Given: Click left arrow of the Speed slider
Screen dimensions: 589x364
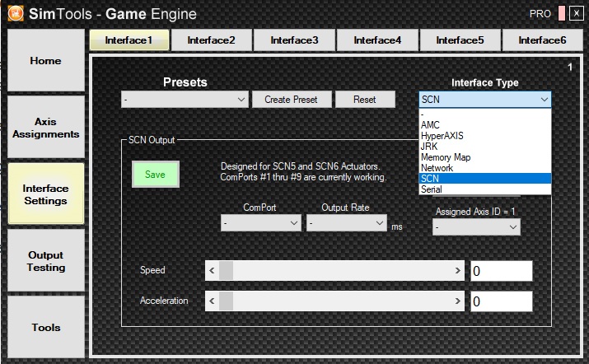Looking at the screenshot, I should 212,270.
